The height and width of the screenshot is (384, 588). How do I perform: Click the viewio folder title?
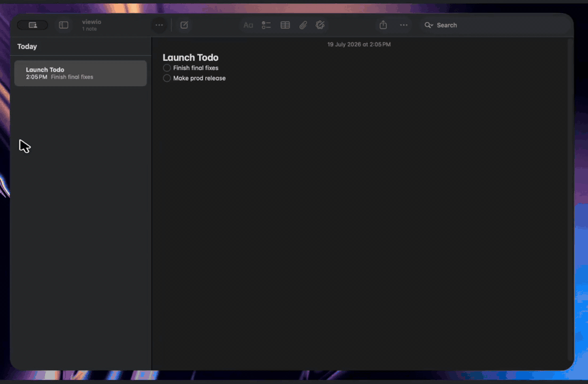tap(91, 22)
